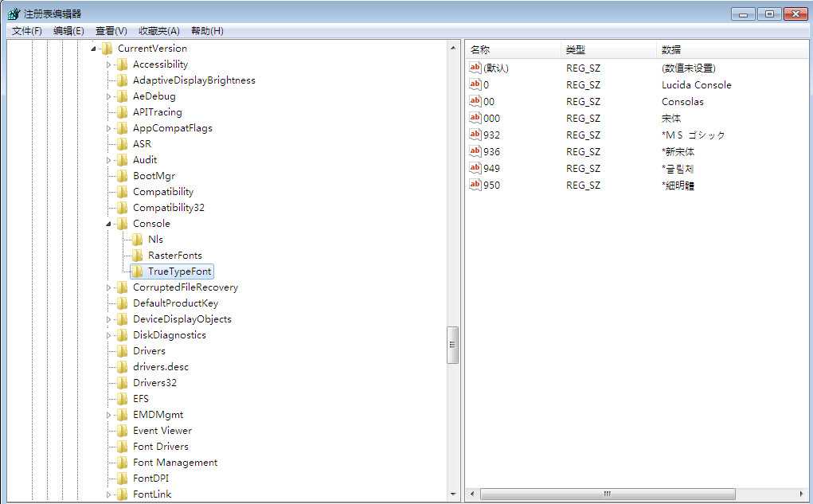
Task: Expand the AeDebug key
Action: tap(108, 96)
